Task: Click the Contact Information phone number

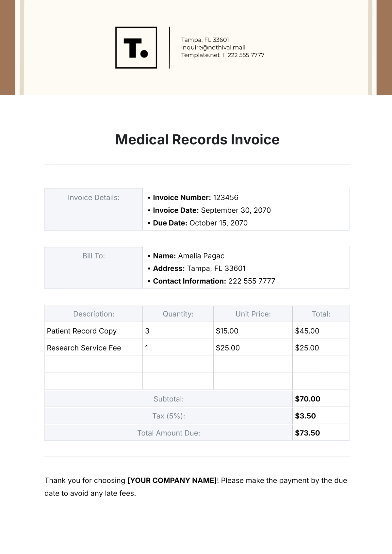Action: pos(252,281)
